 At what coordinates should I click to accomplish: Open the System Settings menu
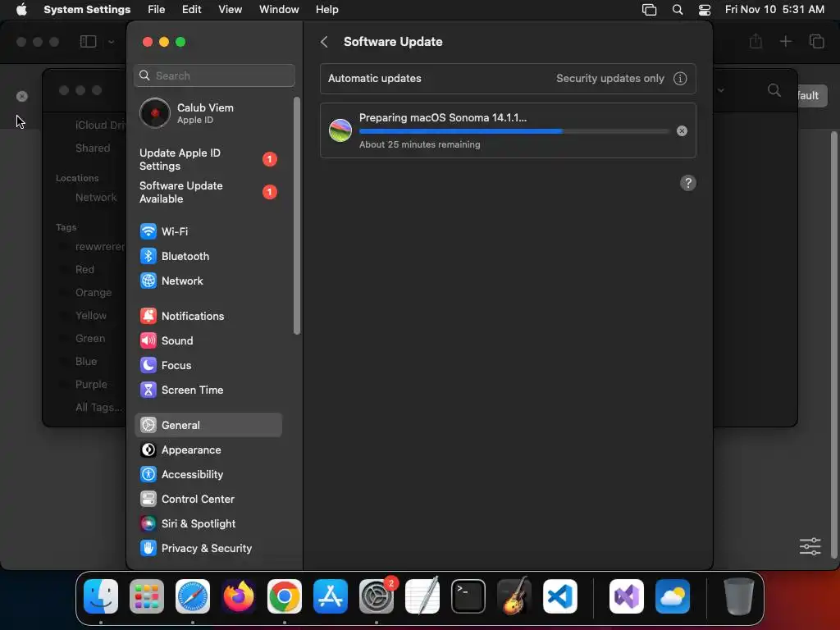pyautogui.click(x=87, y=10)
